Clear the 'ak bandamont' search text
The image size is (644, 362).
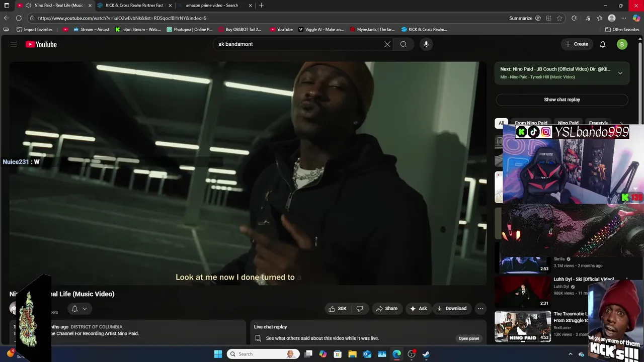tap(387, 44)
